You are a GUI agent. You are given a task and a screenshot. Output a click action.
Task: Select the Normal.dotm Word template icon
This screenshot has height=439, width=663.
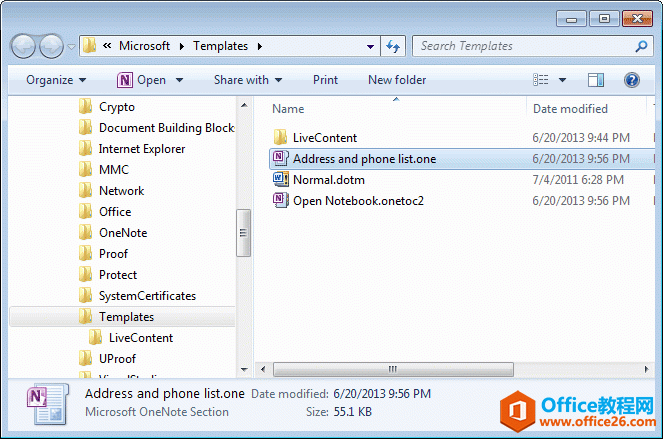click(281, 180)
